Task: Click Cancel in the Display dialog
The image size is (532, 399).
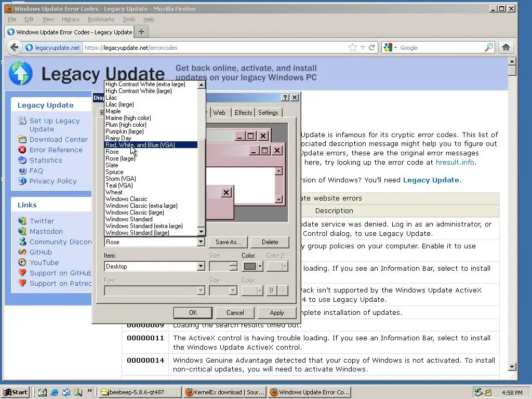Action: coord(235,312)
